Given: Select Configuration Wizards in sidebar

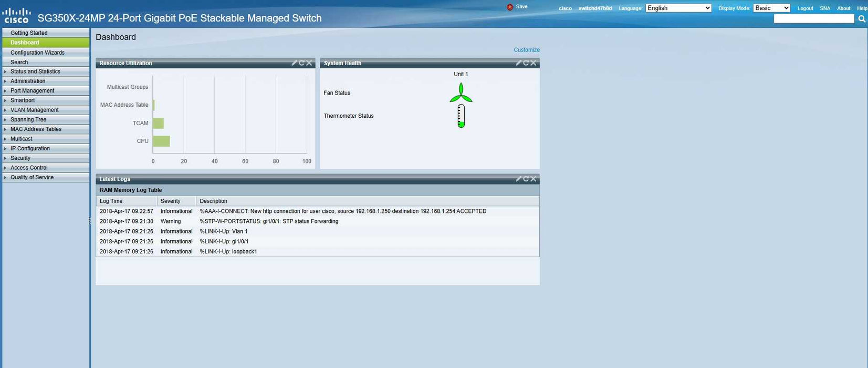Looking at the screenshot, I should [37, 53].
